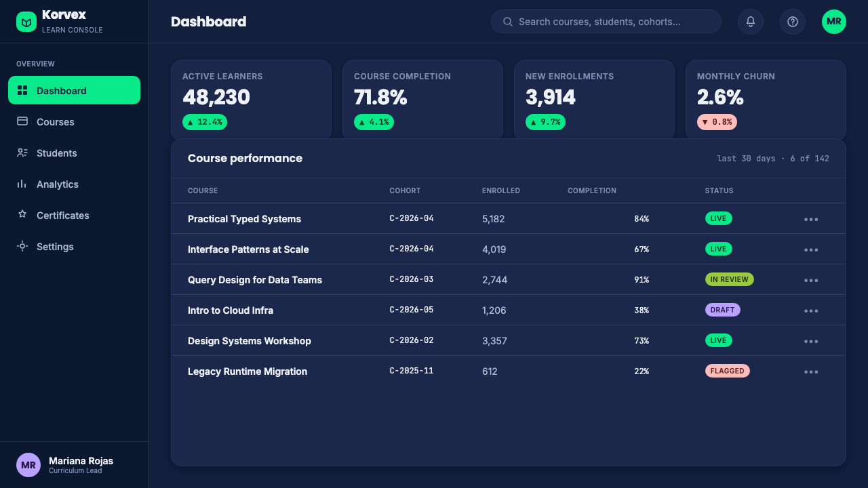Open the Monthly Churn stat card

pyautogui.click(x=766, y=100)
